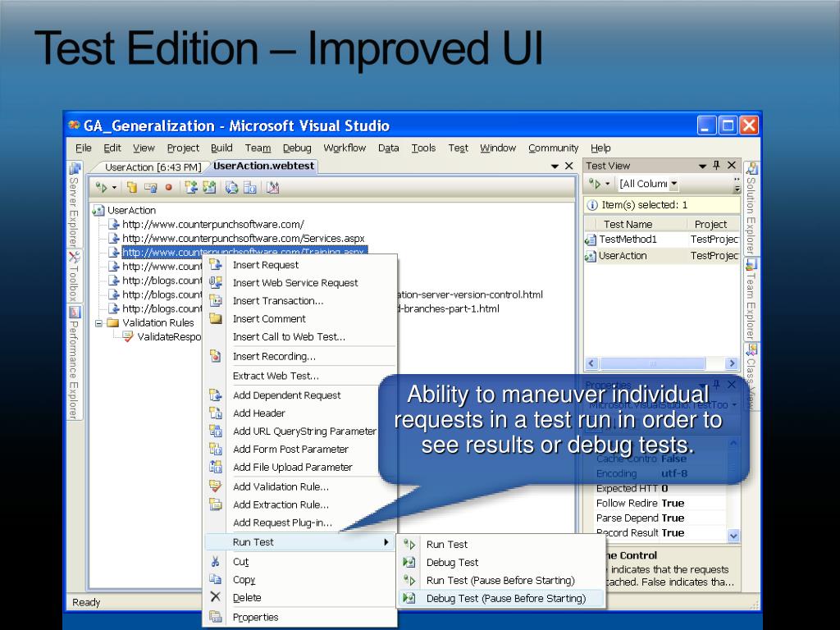
Task: Open the Build menu
Action: click(x=221, y=148)
